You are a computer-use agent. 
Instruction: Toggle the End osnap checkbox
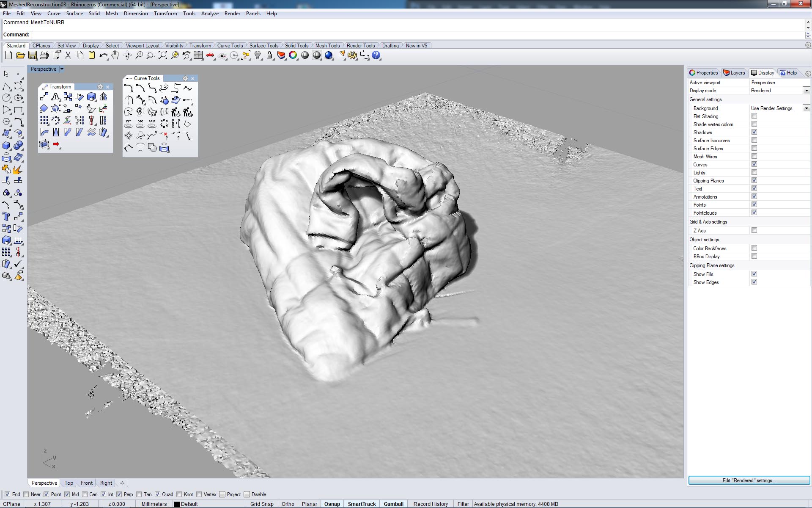tap(7, 494)
